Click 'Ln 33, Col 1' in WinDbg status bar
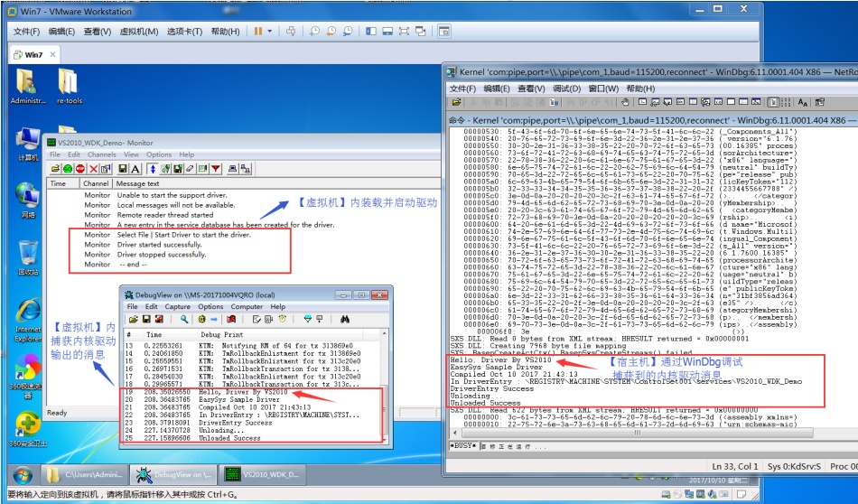Image resolution: width=858 pixels, height=504 pixels. coord(735,466)
